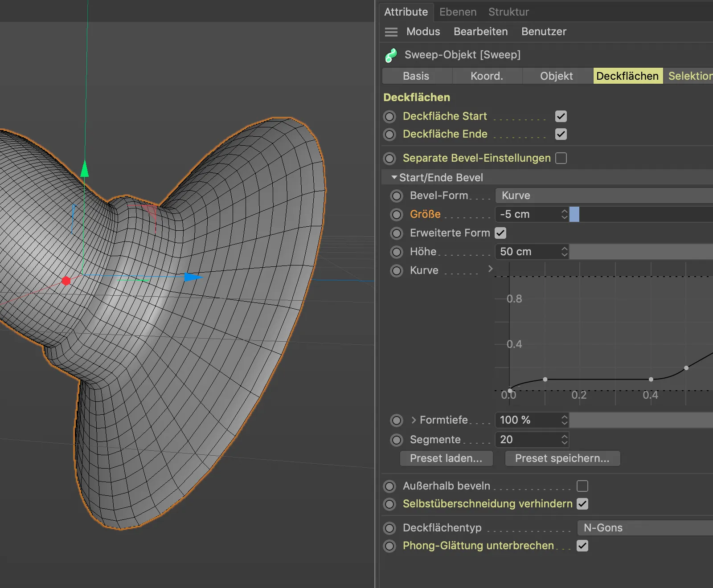Open the Bevel-Form dropdown showing Kurve

click(604, 196)
